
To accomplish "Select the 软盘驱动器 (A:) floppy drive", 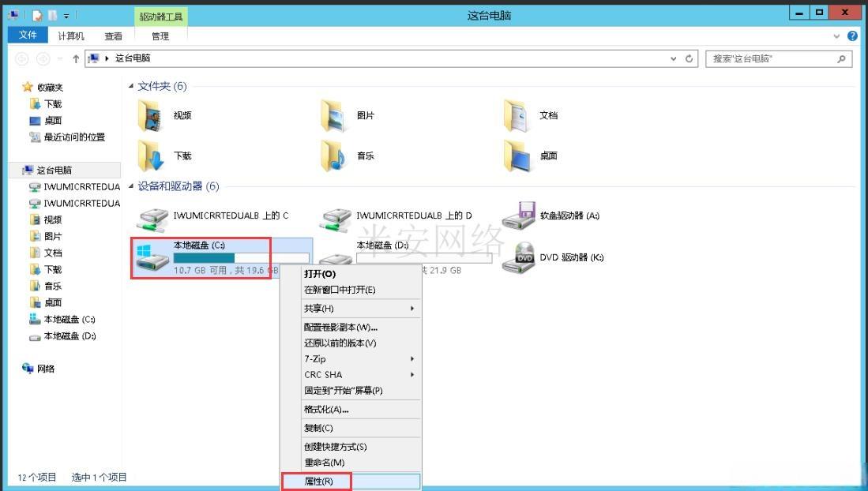I will click(x=519, y=216).
